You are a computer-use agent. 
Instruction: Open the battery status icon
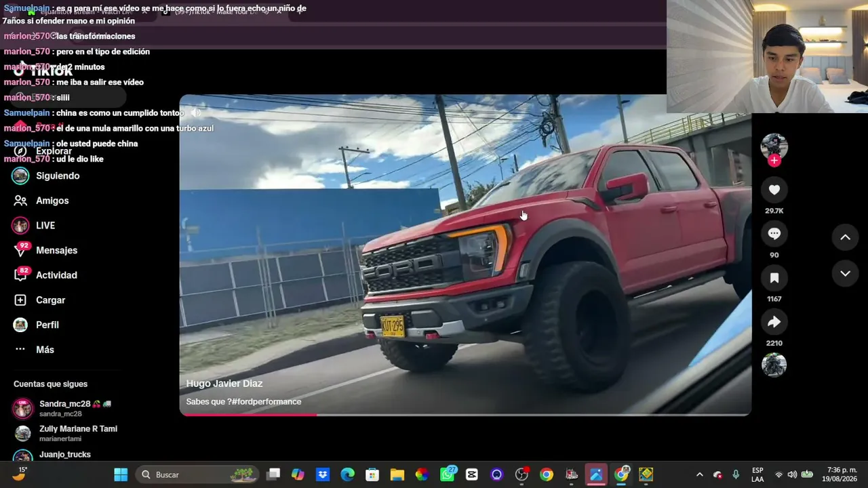pyautogui.click(x=807, y=474)
